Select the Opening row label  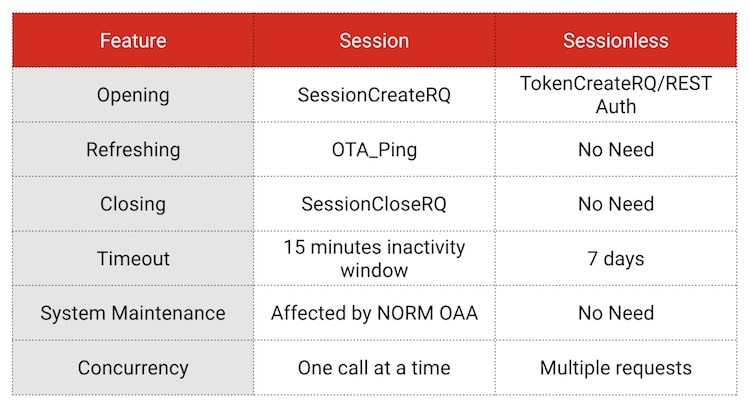point(133,95)
